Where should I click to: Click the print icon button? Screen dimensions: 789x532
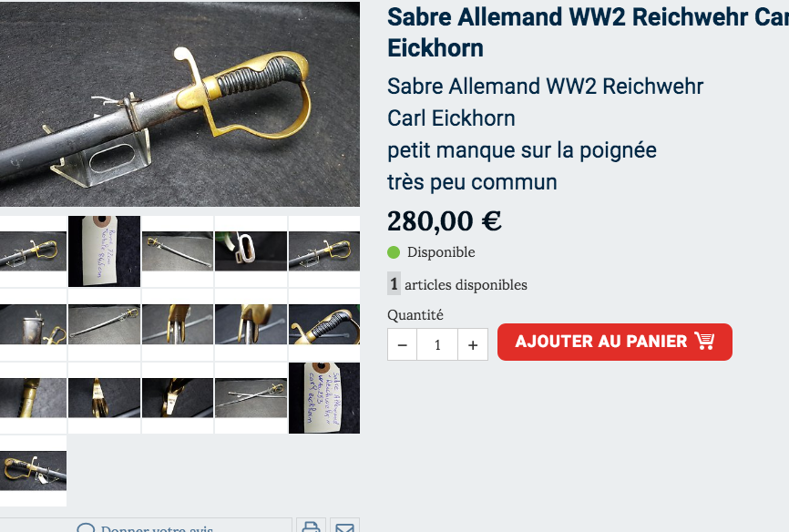tap(311, 526)
